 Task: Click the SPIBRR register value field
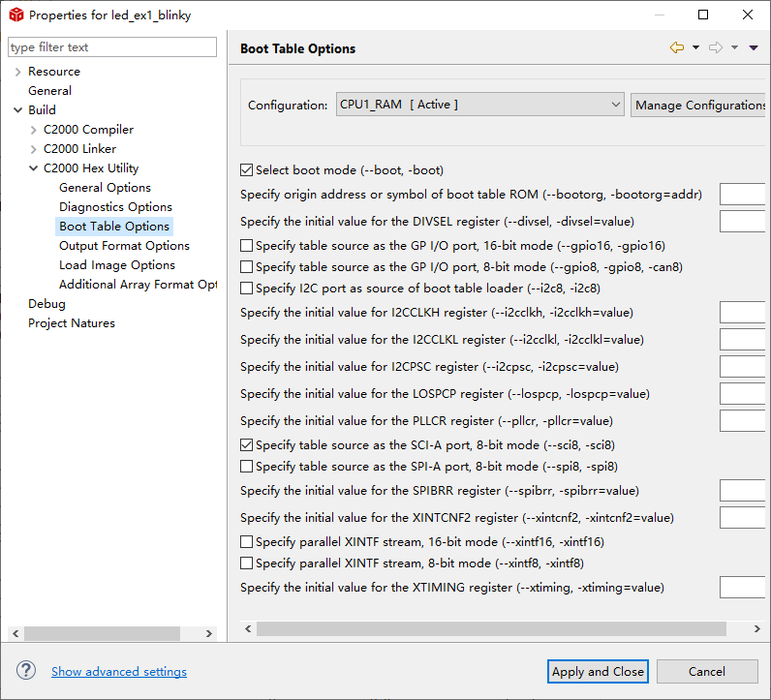coord(743,490)
